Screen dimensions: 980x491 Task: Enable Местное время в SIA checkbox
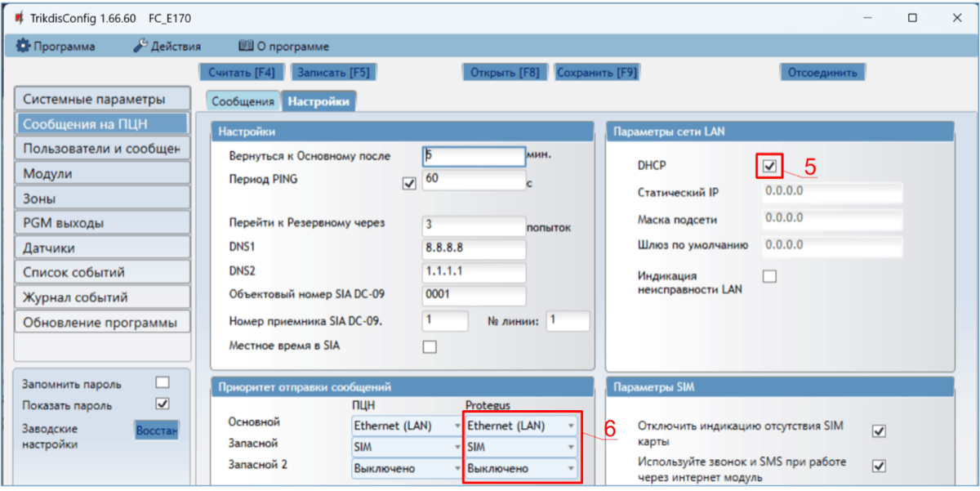click(430, 347)
